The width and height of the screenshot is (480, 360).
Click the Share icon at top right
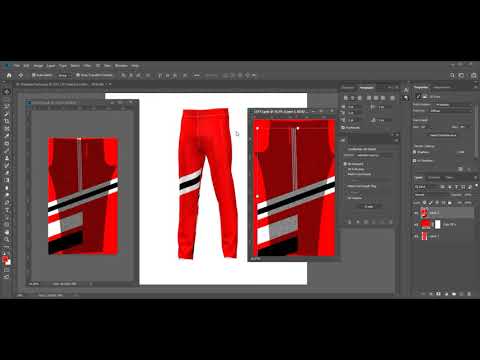tap(474, 75)
